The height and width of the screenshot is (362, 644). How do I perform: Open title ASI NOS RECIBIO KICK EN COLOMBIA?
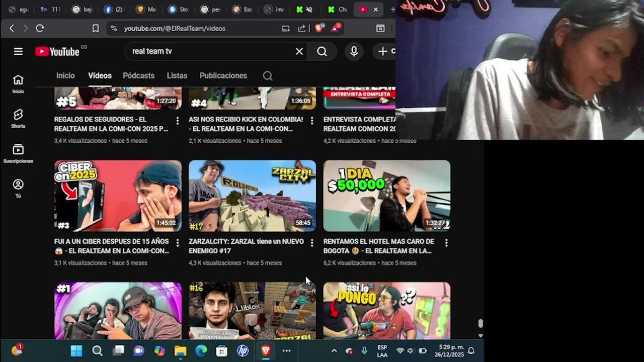pos(246,124)
